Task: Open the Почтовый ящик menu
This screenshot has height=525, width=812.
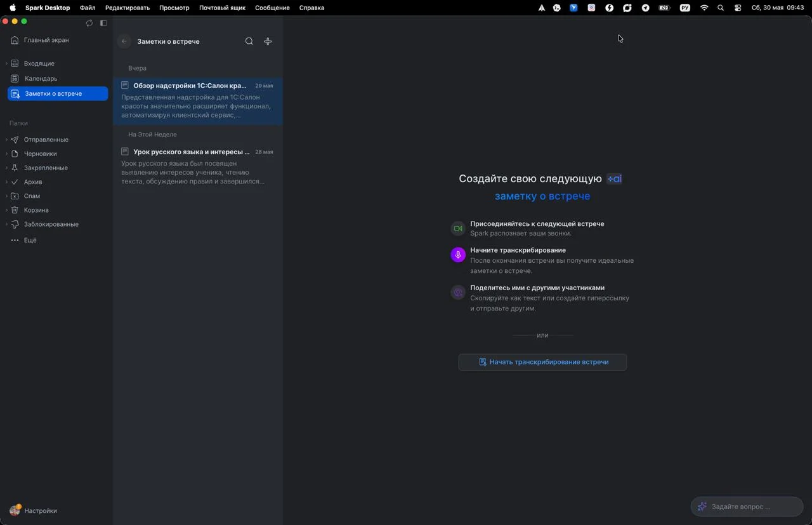Action: pos(222,8)
